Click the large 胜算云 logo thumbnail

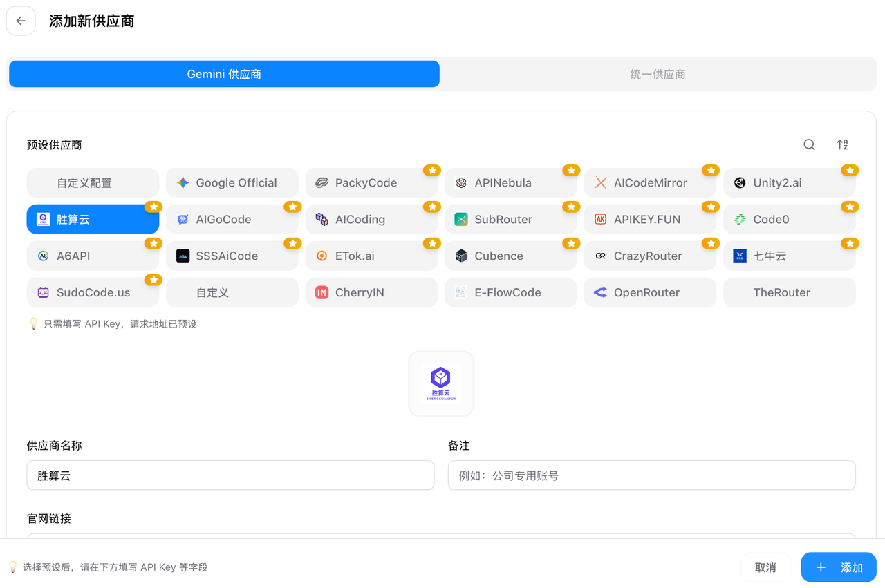pos(441,384)
